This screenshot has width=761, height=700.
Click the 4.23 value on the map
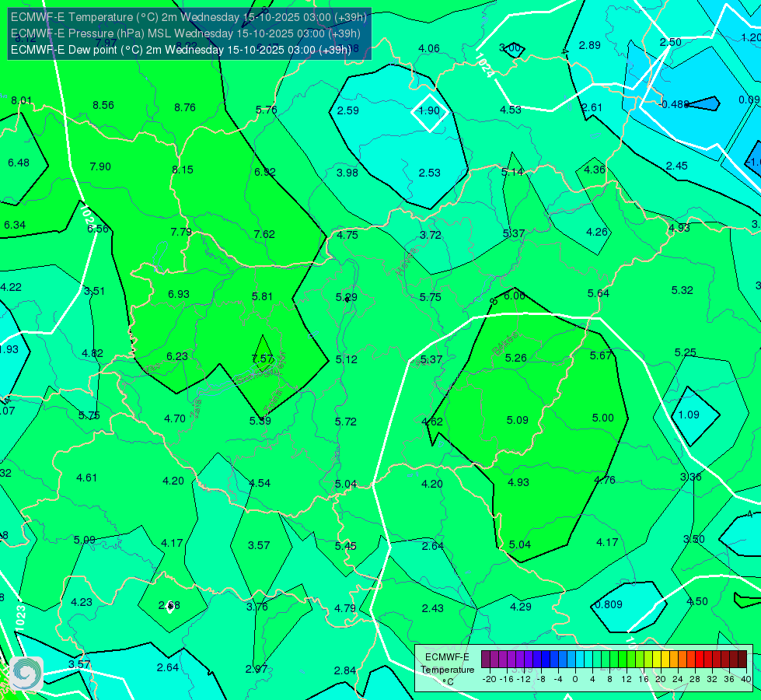tap(82, 602)
